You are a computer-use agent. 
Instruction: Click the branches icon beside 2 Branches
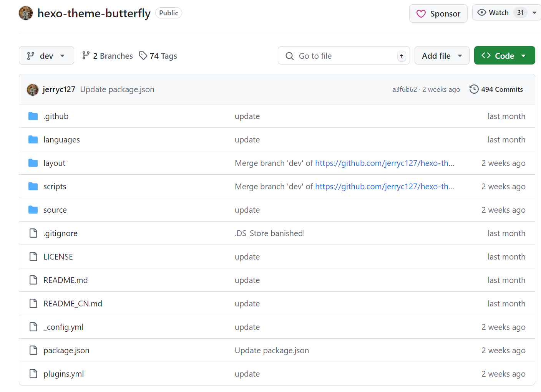86,56
